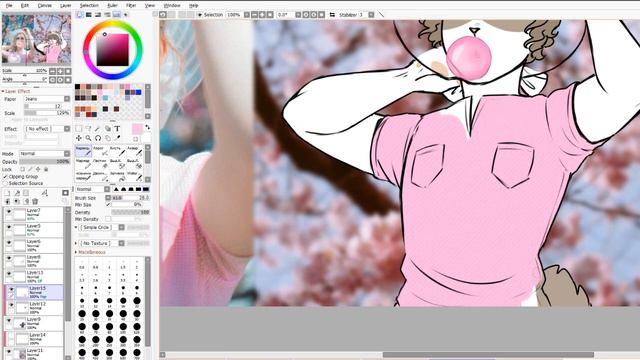Click the Undo icon in the top toolbar
The width and height of the screenshot is (640, 360).
[x=163, y=15]
